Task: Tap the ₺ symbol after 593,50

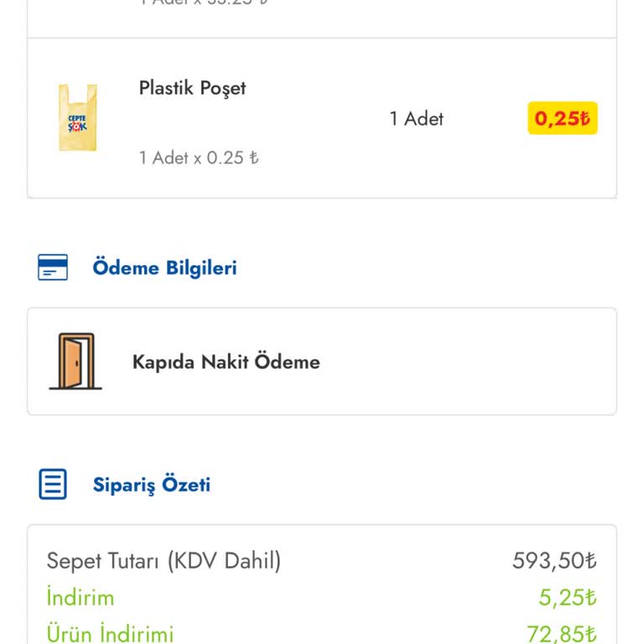Action: [590, 561]
